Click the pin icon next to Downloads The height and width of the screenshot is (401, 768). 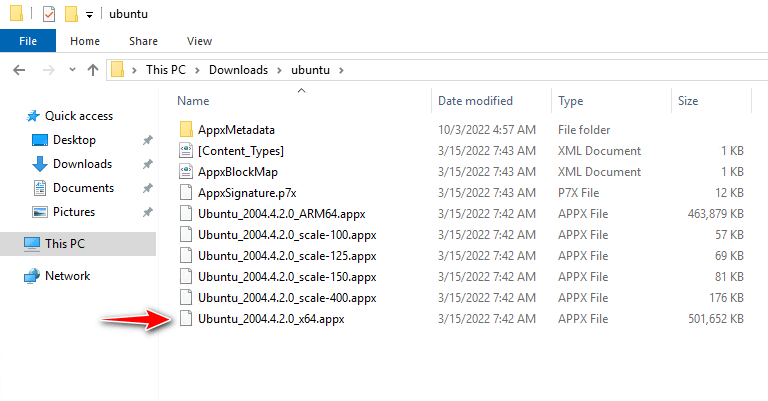(147, 165)
